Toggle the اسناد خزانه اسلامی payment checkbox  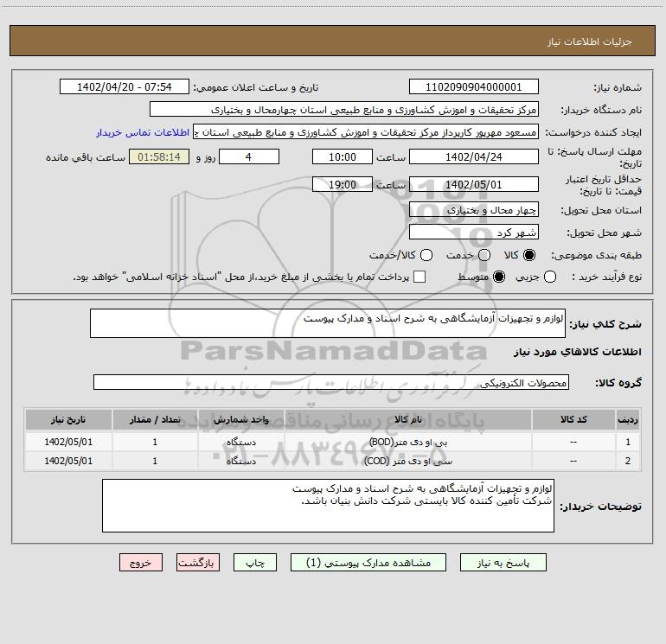pyautogui.click(x=419, y=277)
